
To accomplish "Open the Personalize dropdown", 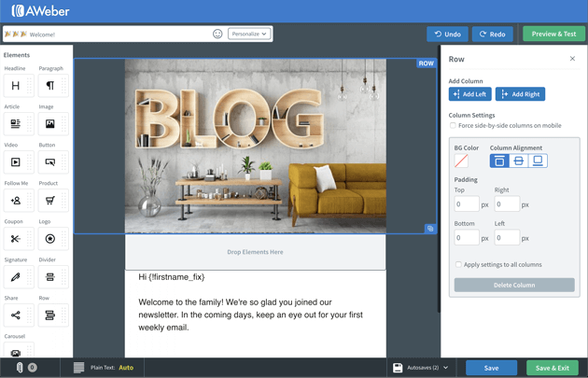I will click(x=249, y=34).
